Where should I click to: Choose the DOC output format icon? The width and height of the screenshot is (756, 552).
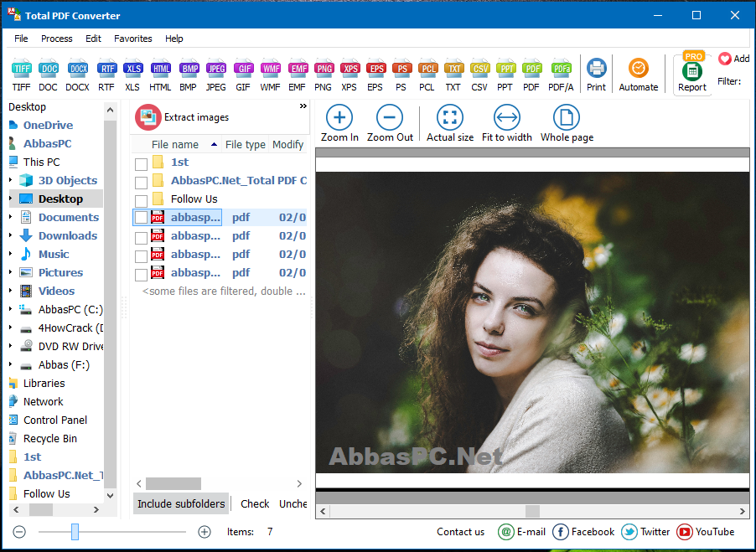pyautogui.click(x=49, y=75)
